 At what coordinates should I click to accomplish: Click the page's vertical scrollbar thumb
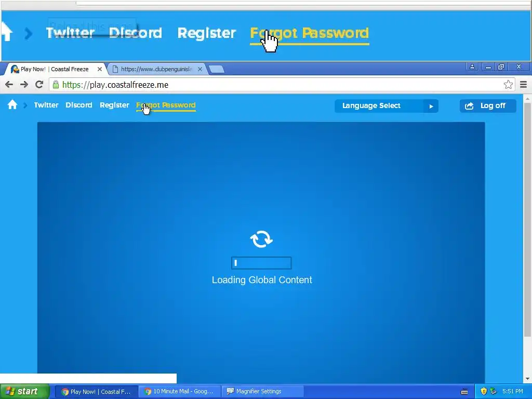pyautogui.click(x=527, y=220)
